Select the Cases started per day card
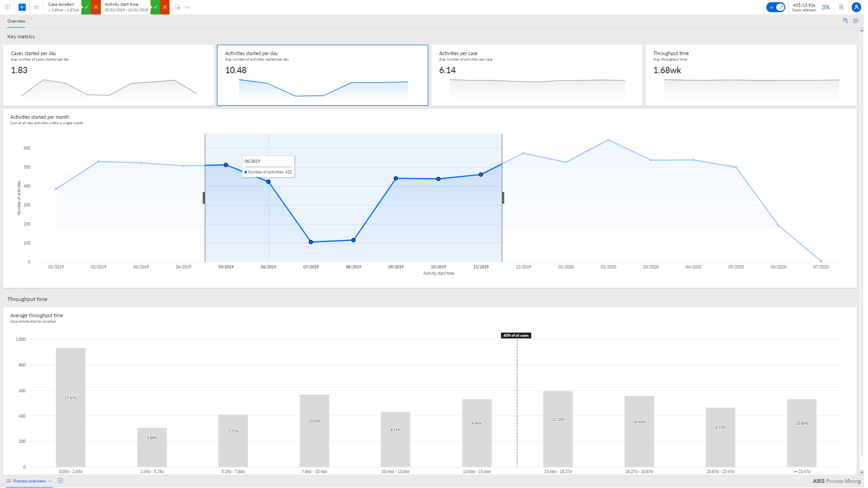The width and height of the screenshot is (868, 488). (x=108, y=75)
